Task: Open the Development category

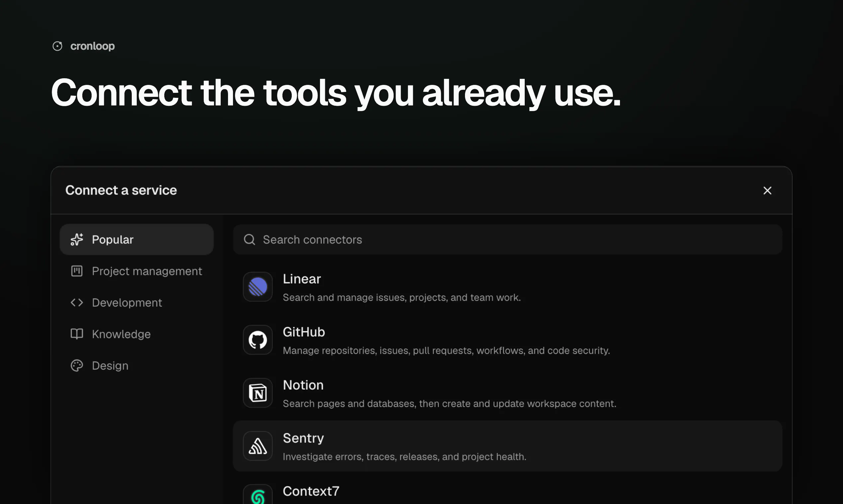Action: [137, 303]
